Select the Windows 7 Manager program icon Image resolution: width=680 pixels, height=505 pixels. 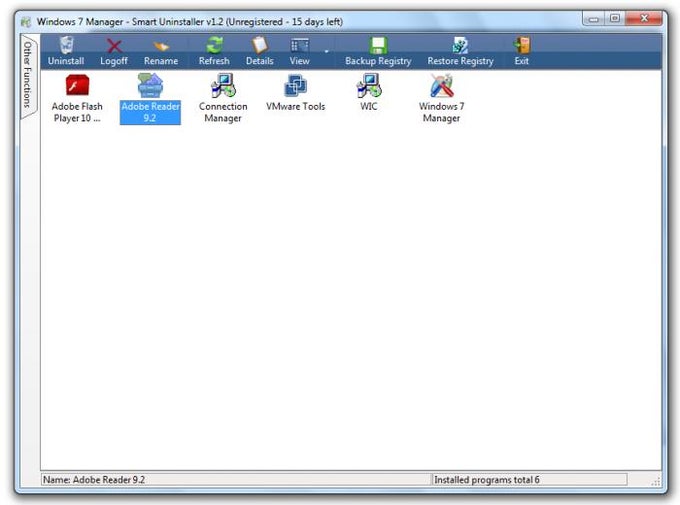[x=441, y=85]
